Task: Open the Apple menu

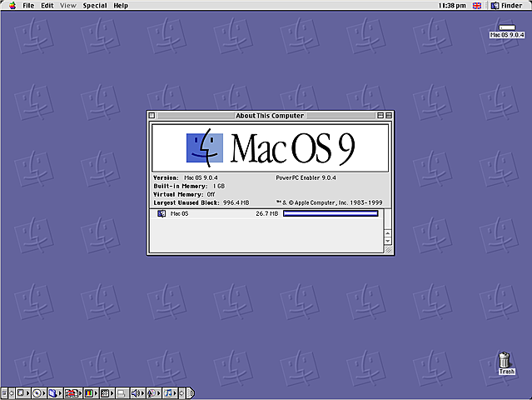Action: (12, 6)
